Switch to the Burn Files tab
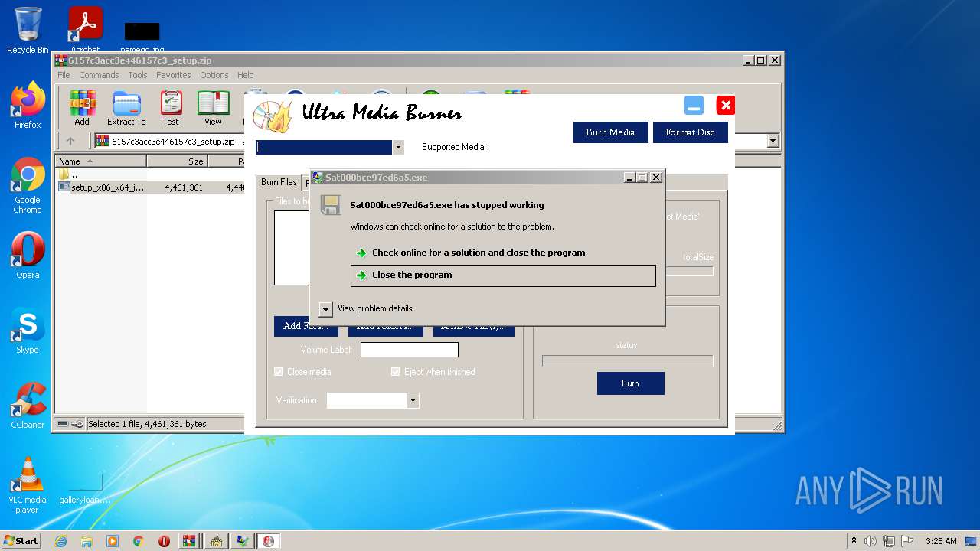 coord(279,182)
